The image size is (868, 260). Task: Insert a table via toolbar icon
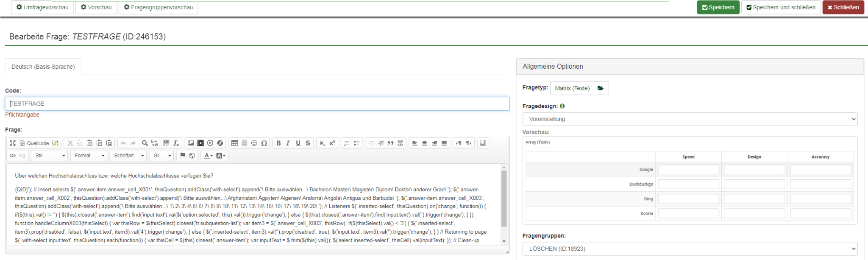(x=234, y=143)
